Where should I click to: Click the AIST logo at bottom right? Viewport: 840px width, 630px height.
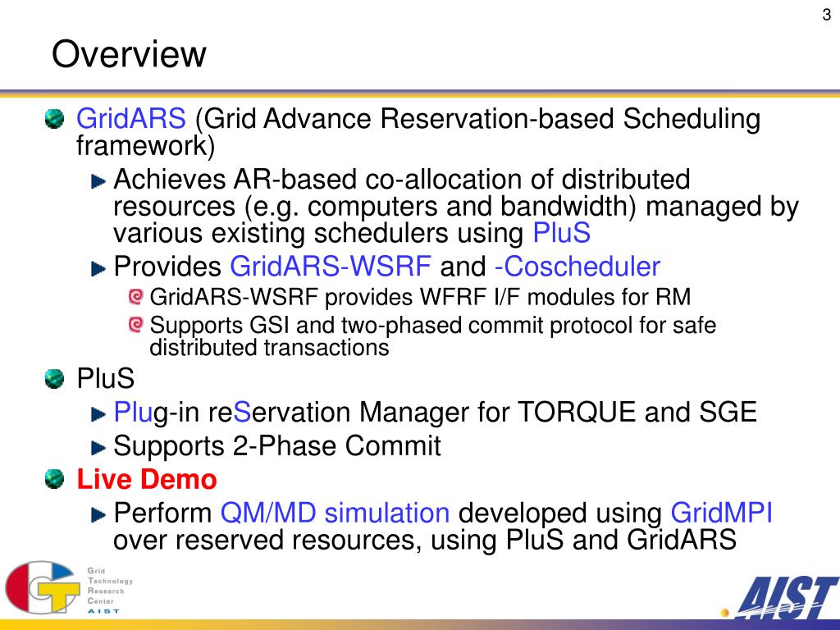781,597
